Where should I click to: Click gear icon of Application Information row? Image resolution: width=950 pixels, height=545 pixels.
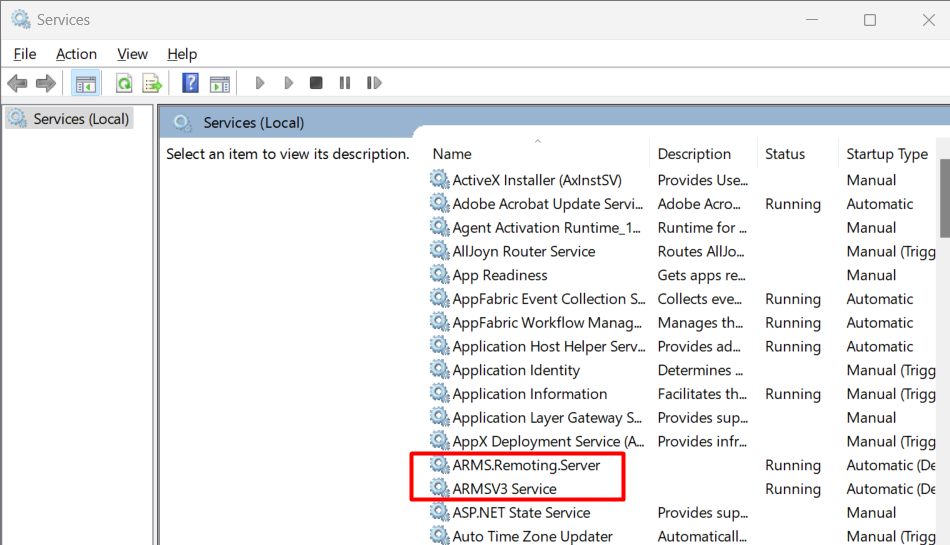439,393
